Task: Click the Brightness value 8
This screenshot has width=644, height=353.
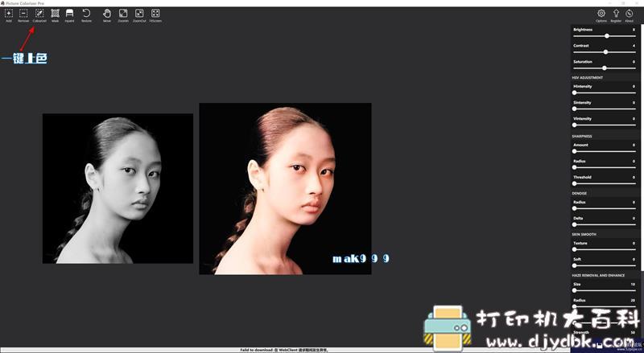Action: click(x=634, y=30)
